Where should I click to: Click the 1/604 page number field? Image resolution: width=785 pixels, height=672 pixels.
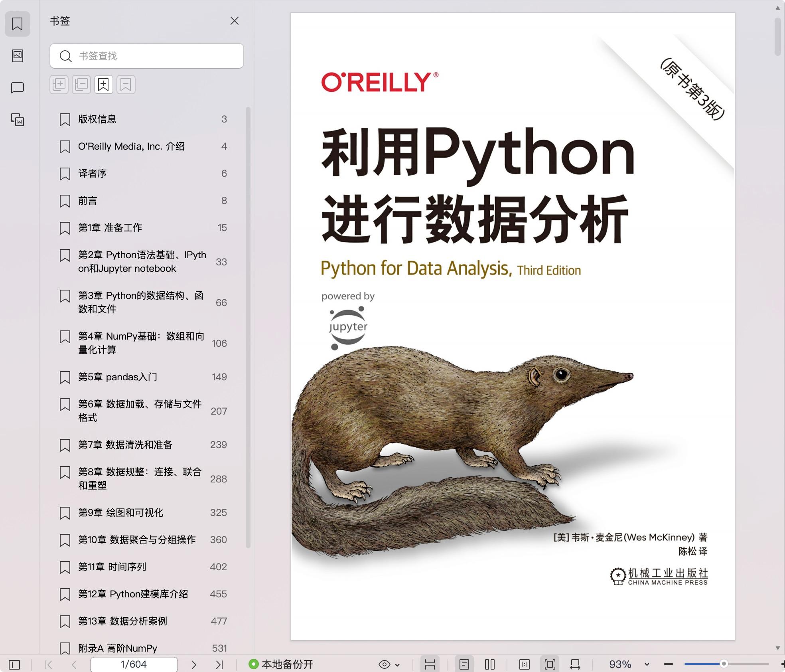[134, 664]
